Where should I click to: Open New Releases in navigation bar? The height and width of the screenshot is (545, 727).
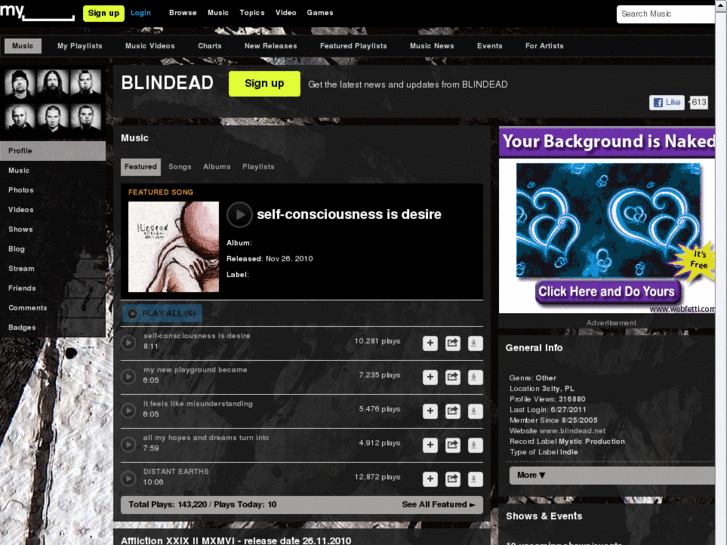(271, 46)
